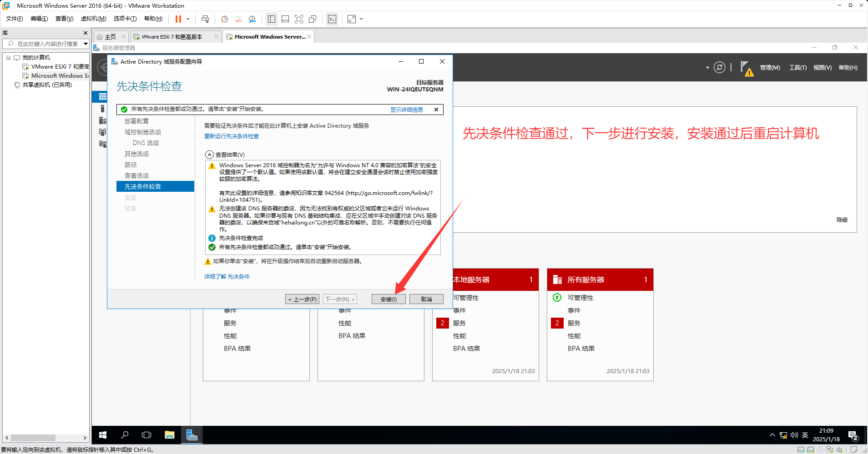Viewport: 868px width, 454px height.
Task: Open the 虚拟机(M) menu
Action: click(93, 19)
